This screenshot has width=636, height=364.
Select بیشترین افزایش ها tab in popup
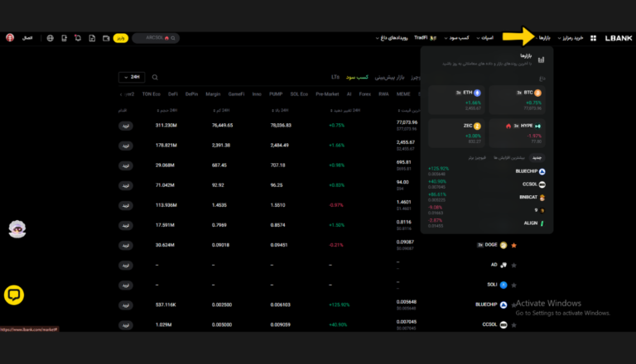point(509,158)
